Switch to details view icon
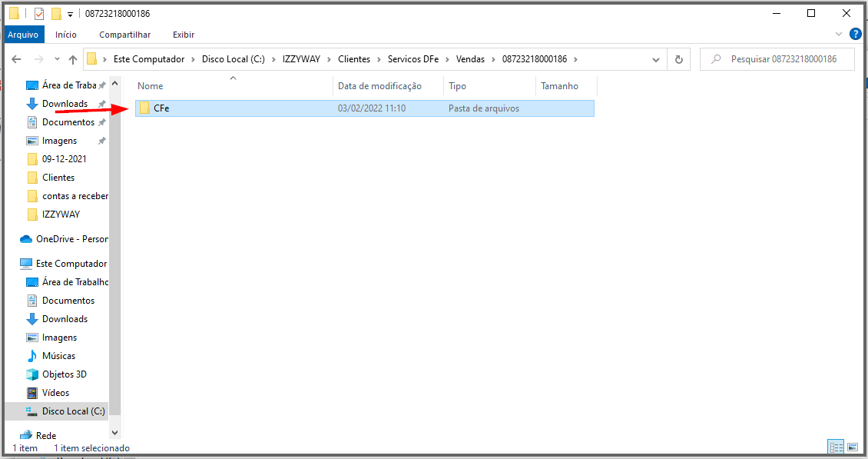 (x=836, y=447)
